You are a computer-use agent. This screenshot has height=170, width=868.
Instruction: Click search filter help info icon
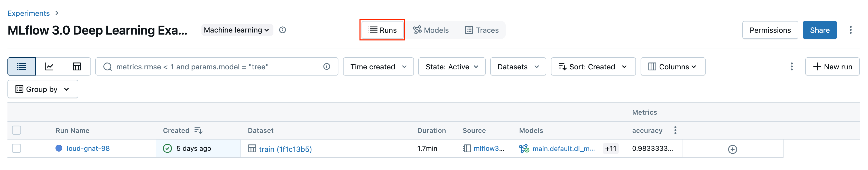point(327,67)
